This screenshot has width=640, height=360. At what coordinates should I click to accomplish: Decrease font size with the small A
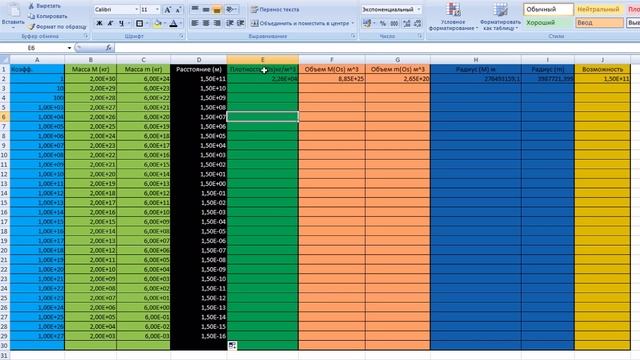tap(178, 10)
